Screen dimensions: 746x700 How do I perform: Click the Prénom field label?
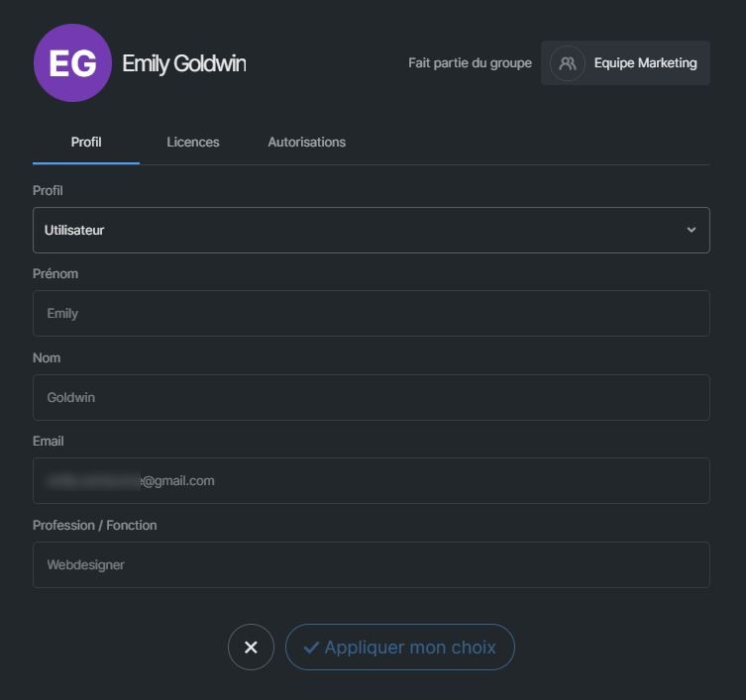click(x=55, y=273)
